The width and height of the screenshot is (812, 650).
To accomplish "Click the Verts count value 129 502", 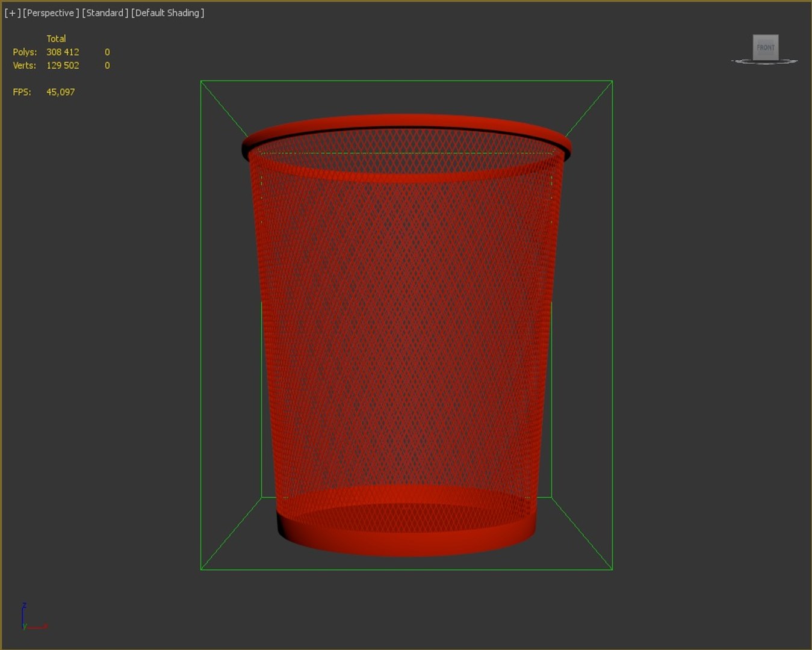I will tap(63, 66).
